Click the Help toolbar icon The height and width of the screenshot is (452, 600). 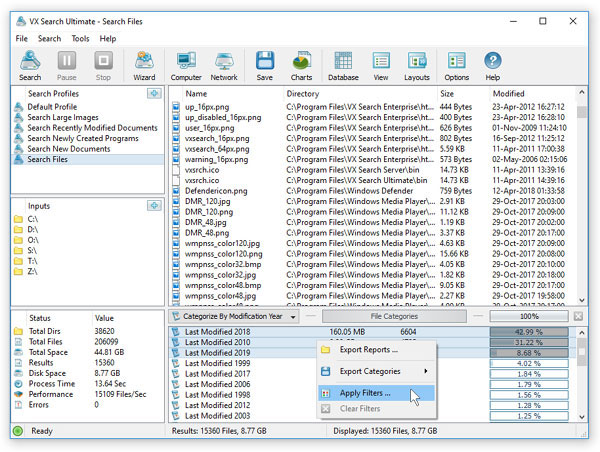coord(493,66)
